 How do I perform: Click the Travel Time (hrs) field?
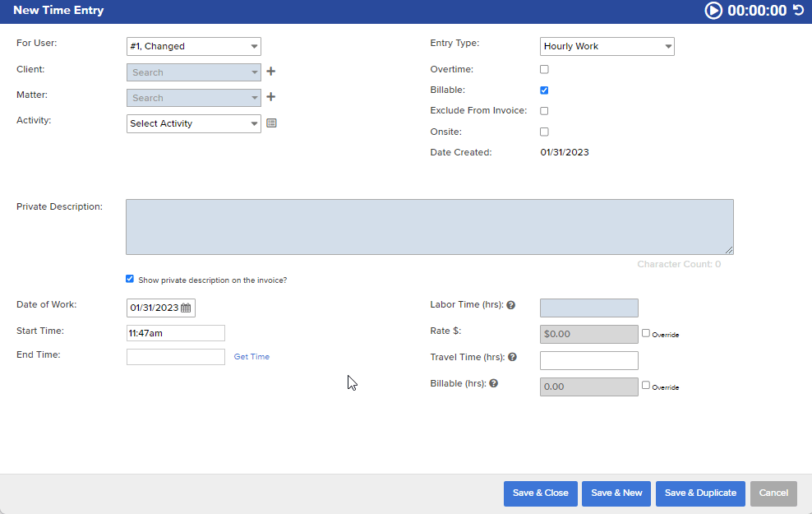pyautogui.click(x=588, y=361)
